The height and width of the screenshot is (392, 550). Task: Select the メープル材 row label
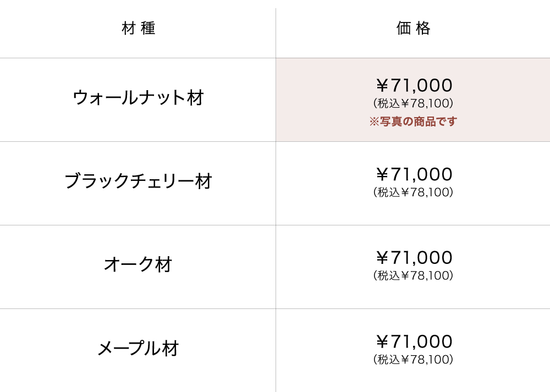click(x=138, y=349)
